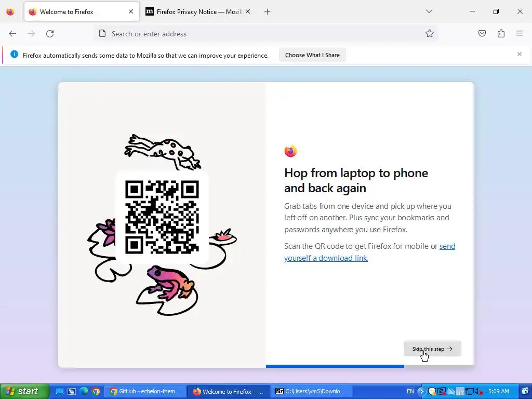Click the EN language indicator in taskbar
The image size is (532, 399).
click(x=410, y=391)
